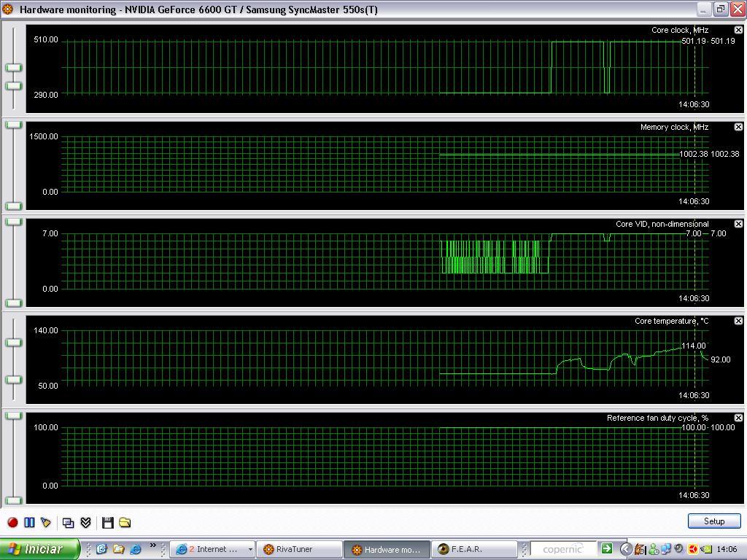Click the 510.00 Core clock axis maximum

(x=46, y=39)
